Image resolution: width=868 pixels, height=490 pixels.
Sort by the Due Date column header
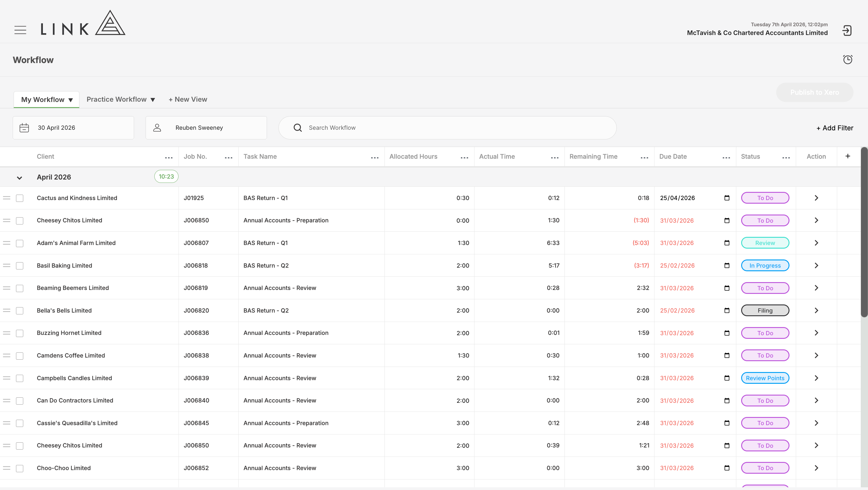point(673,157)
